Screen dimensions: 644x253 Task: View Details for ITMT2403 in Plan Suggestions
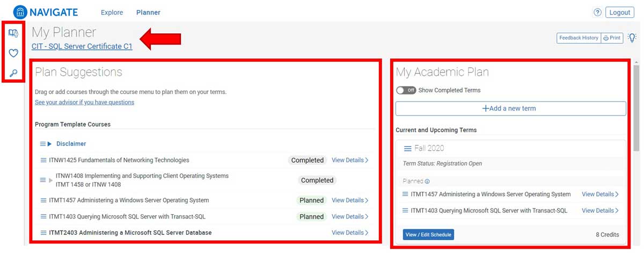350,233
